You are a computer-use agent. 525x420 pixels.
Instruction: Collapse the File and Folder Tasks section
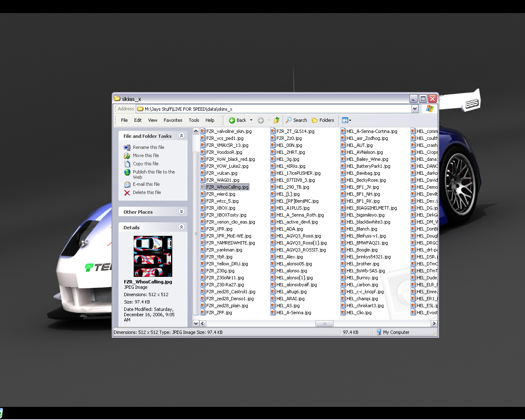(x=182, y=136)
